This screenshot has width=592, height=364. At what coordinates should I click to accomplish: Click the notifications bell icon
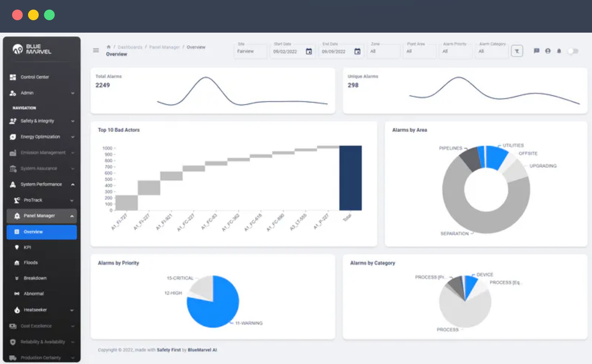[559, 51]
